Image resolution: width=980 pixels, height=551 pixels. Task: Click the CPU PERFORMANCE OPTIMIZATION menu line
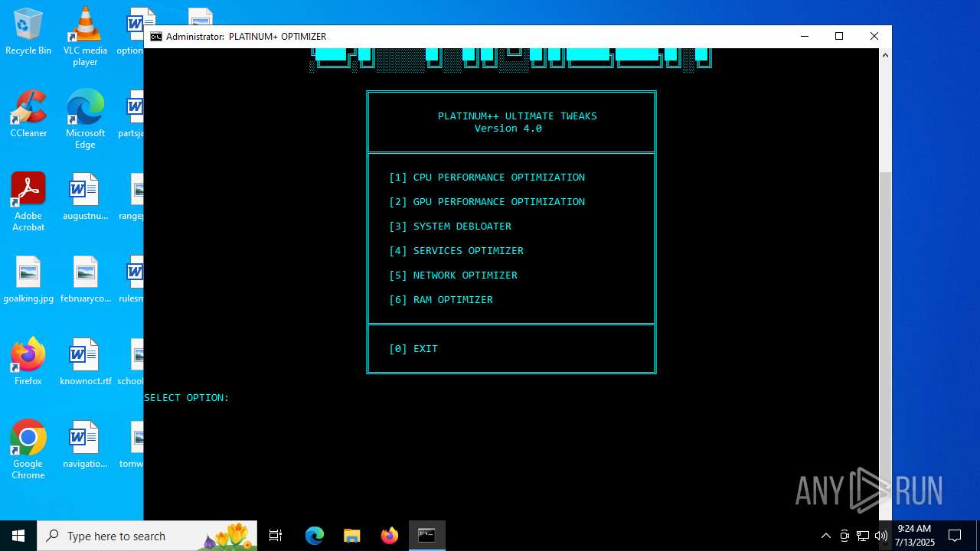487,178
